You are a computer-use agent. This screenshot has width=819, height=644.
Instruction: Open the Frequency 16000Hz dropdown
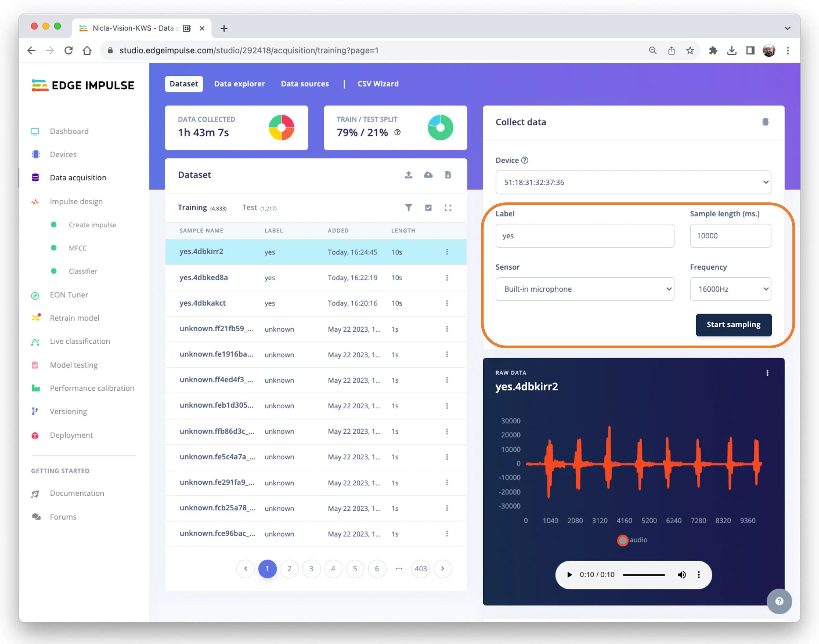pos(730,289)
